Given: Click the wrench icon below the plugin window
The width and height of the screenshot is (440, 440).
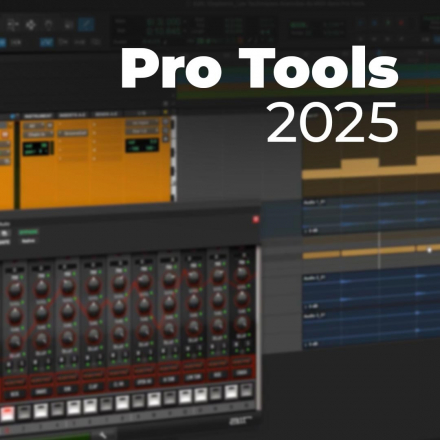Looking at the screenshot, I should pos(103,434).
